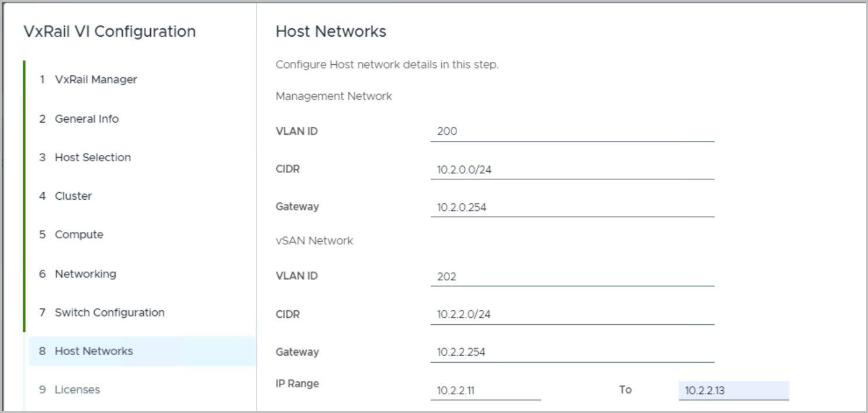This screenshot has height=413, width=868.
Task: Focus the Management CIDR field 10.2.0.0/24
Action: (x=572, y=169)
